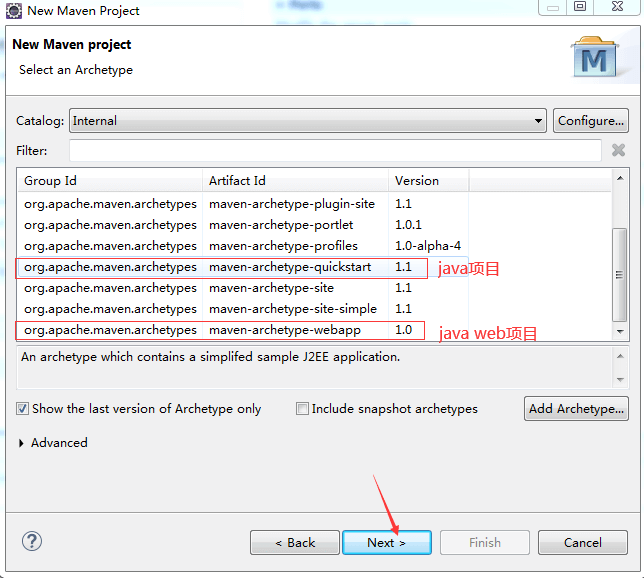
Task: Toggle Show the last version of Archetype only
Action: pos(23,409)
